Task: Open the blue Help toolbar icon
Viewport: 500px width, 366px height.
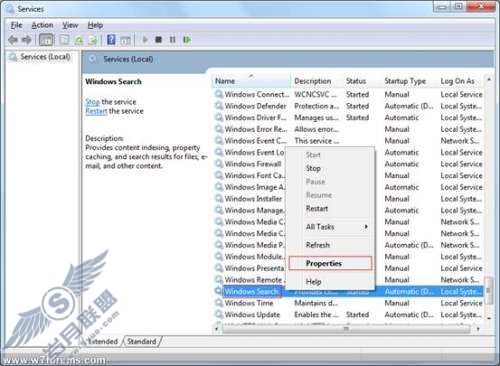Action: tap(111, 40)
